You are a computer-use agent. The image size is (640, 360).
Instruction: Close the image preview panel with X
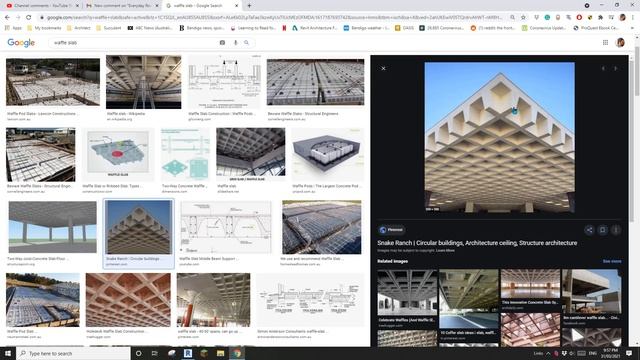pyautogui.click(x=383, y=68)
